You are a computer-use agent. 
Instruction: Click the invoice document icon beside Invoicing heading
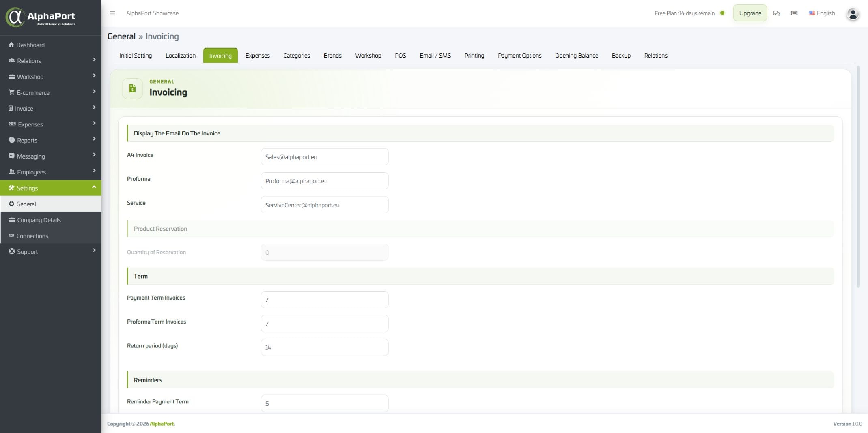click(x=132, y=88)
